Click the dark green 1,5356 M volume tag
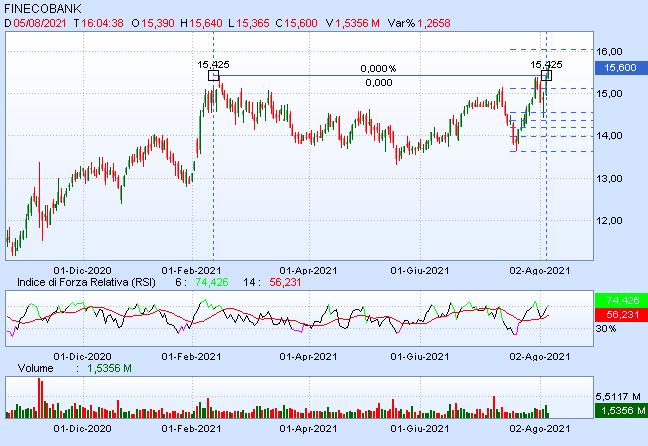648x446 pixels. (x=621, y=410)
